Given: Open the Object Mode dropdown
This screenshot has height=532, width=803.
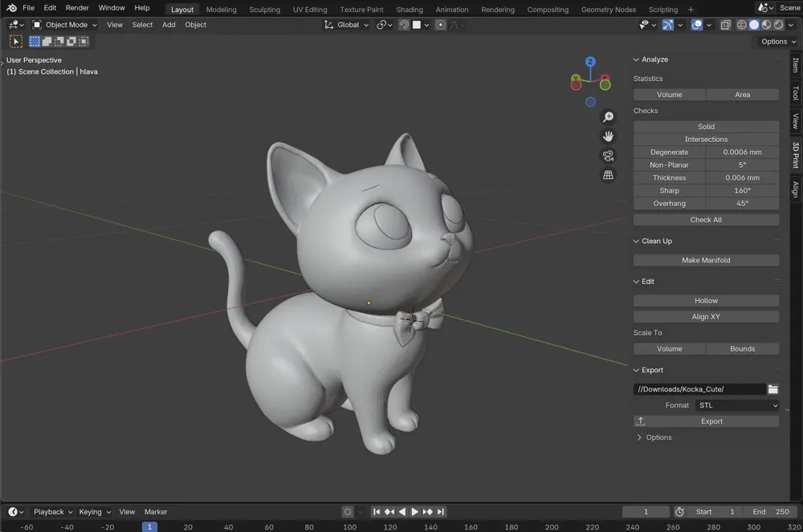Looking at the screenshot, I should [64, 25].
